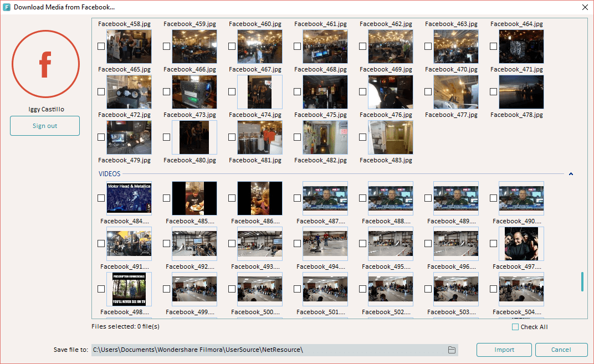The image size is (594, 364).
Task: Click the vertical scrollbar thumb in media list
Action: (582, 281)
